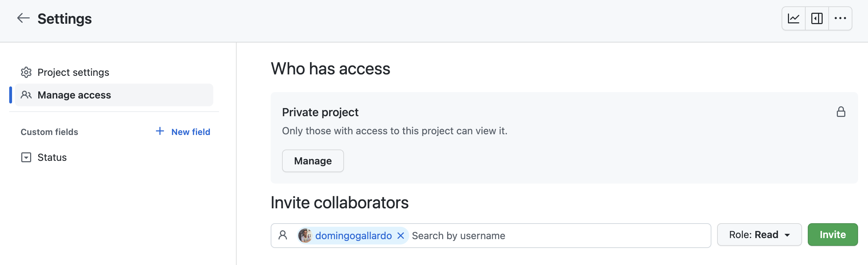868x265 pixels.
Task: Select Manage access in sidebar
Action: click(x=114, y=95)
